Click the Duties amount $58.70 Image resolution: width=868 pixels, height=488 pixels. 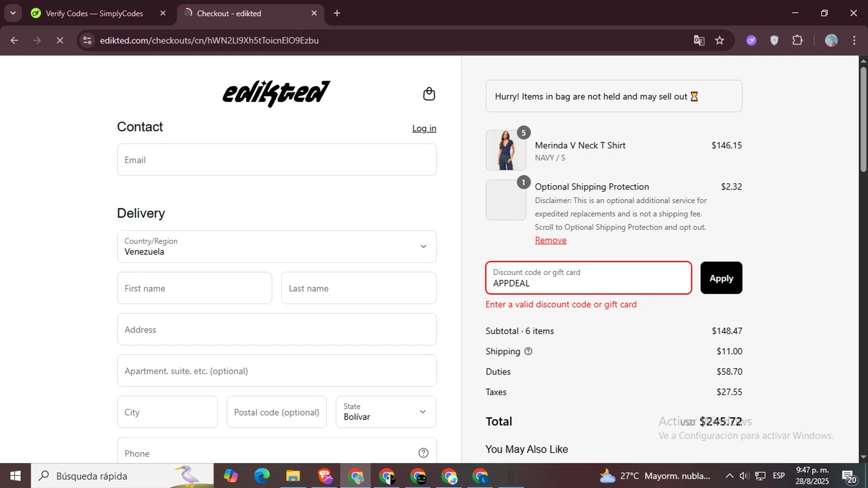tap(729, 372)
